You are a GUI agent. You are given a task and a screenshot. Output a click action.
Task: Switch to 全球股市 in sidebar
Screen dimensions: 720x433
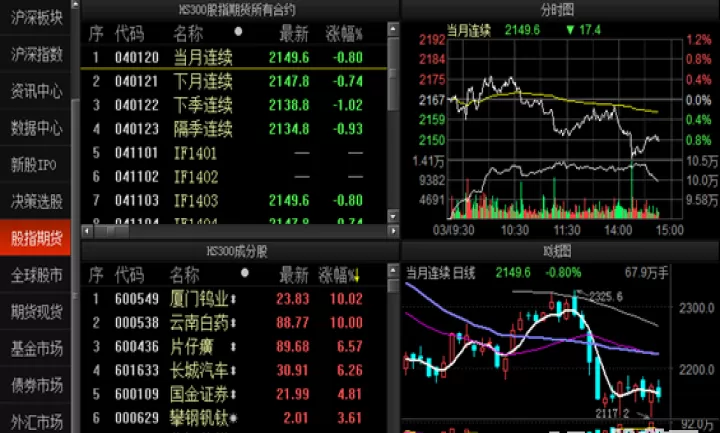[x=36, y=275]
